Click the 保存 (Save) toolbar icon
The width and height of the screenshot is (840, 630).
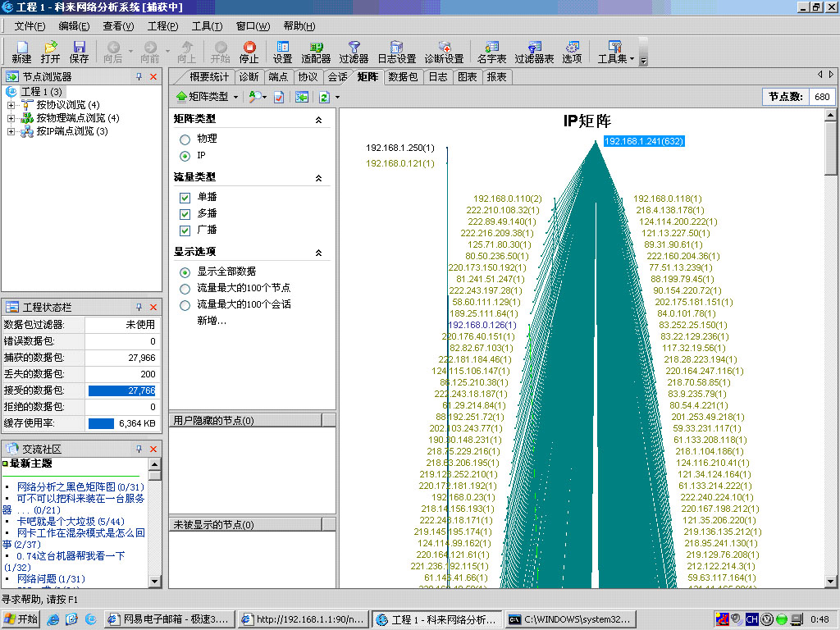(79, 52)
